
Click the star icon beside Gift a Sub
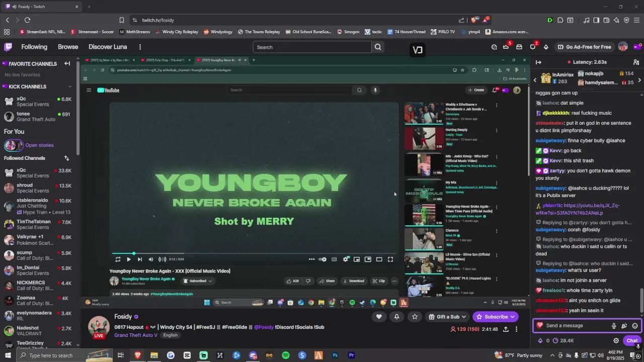click(x=415, y=317)
